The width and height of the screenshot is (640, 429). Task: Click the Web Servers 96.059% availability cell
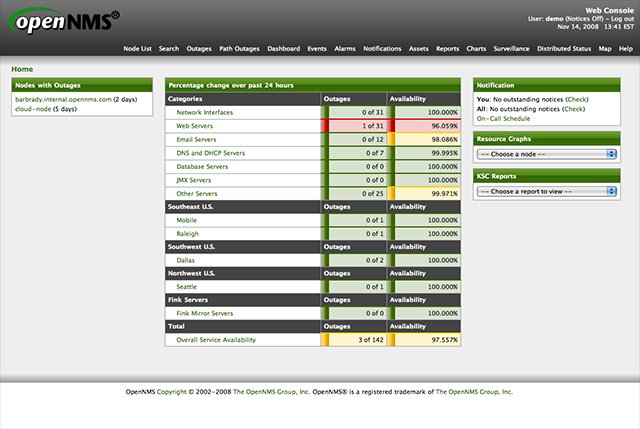click(x=424, y=126)
